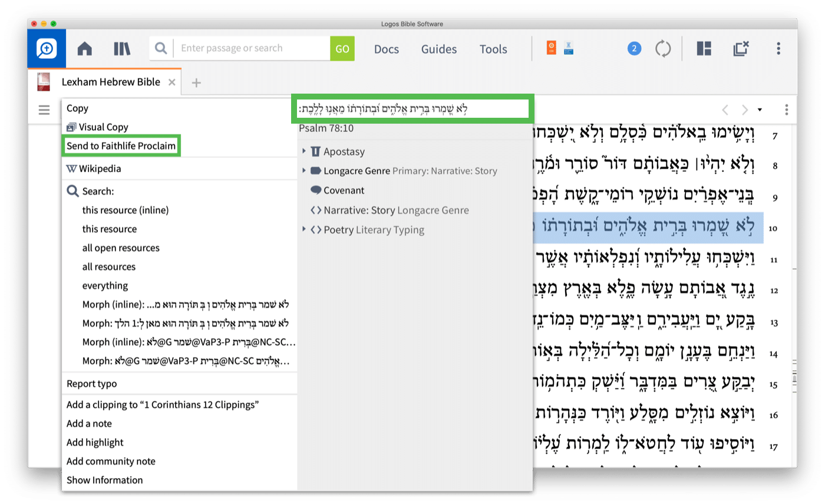The image size is (825, 504).
Task: Go back with the left chevron arrow
Action: 725,110
